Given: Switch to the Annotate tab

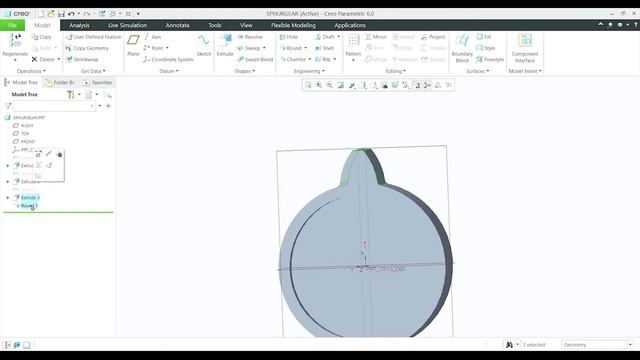Looking at the screenshot, I should click(x=177, y=25).
